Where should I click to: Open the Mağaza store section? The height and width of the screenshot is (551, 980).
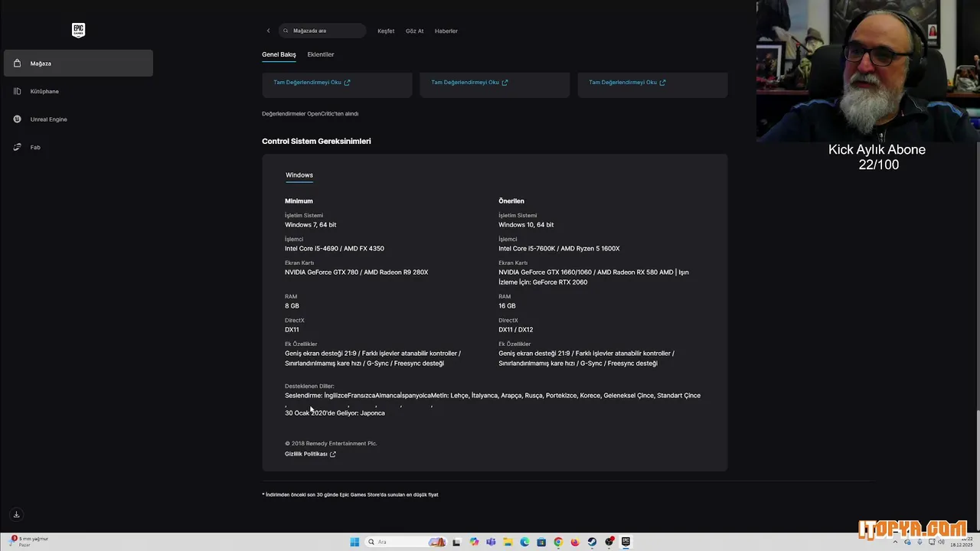(78, 64)
